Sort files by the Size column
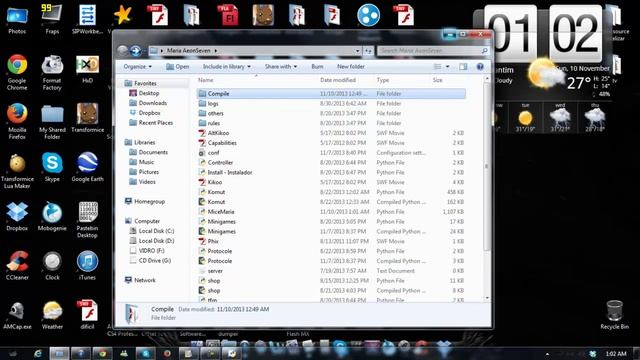 [438, 80]
